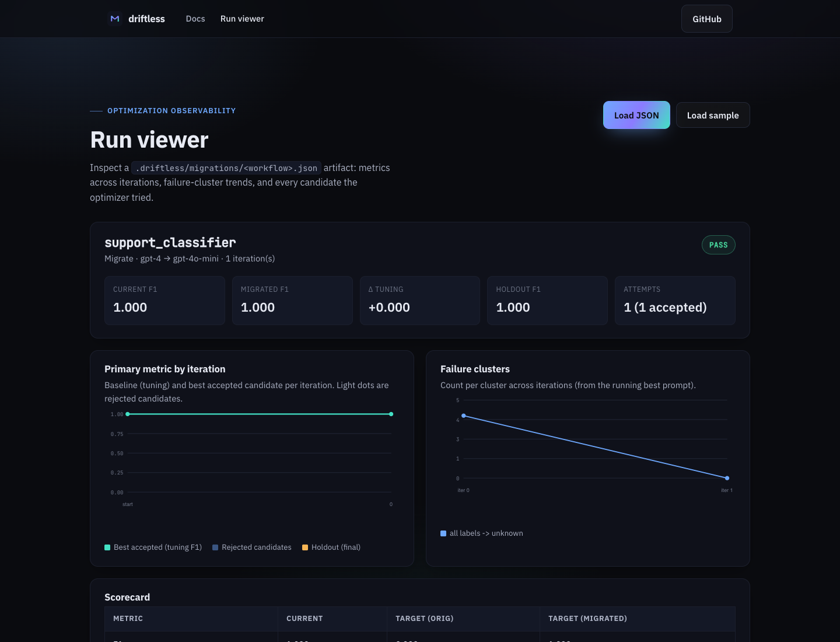The width and height of the screenshot is (840, 642).
Task: Click the iter 1 point on Failure clusters chart
Action: pos(727,478)
